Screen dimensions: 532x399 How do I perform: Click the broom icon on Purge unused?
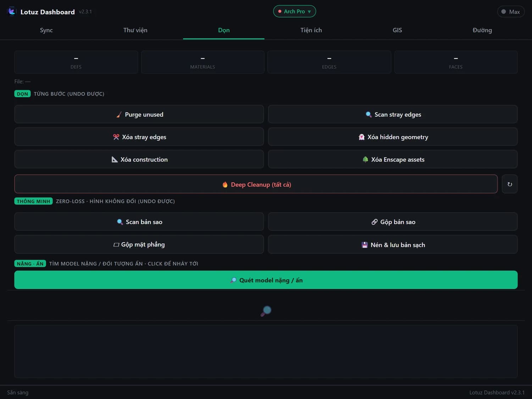pos(119,115)
